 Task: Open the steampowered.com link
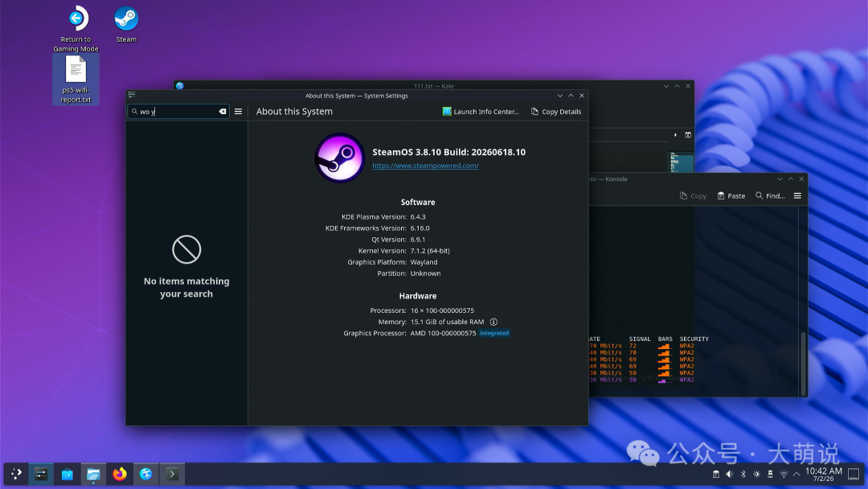(425, 166)
